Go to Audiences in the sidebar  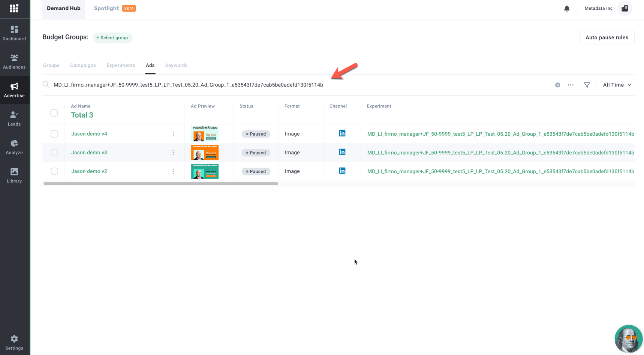(x=14, y=61)
